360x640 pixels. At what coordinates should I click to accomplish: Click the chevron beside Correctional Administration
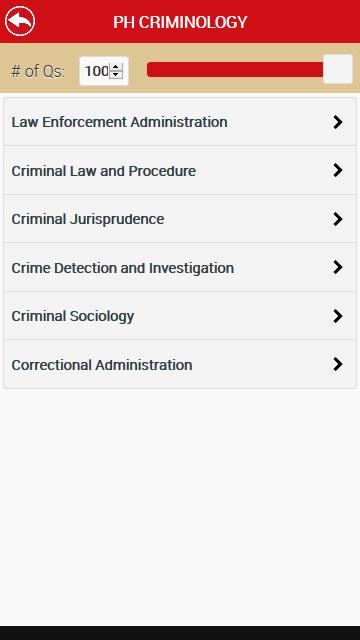[338, 364]
